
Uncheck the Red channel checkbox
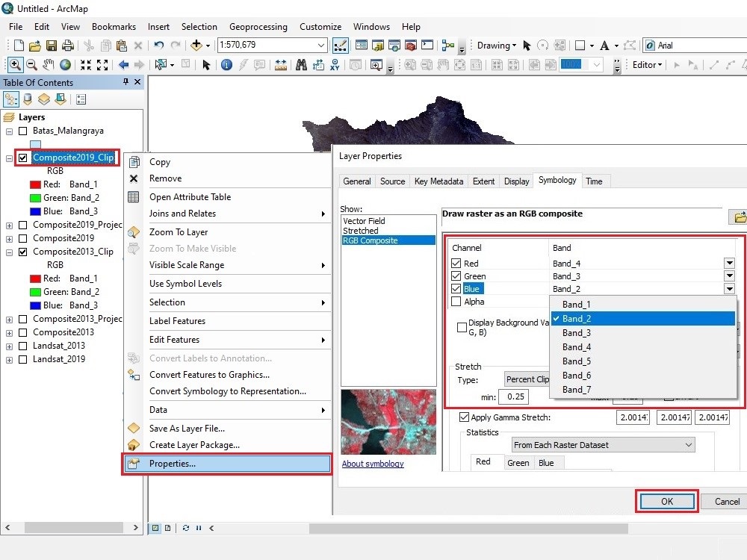(456, 264)
